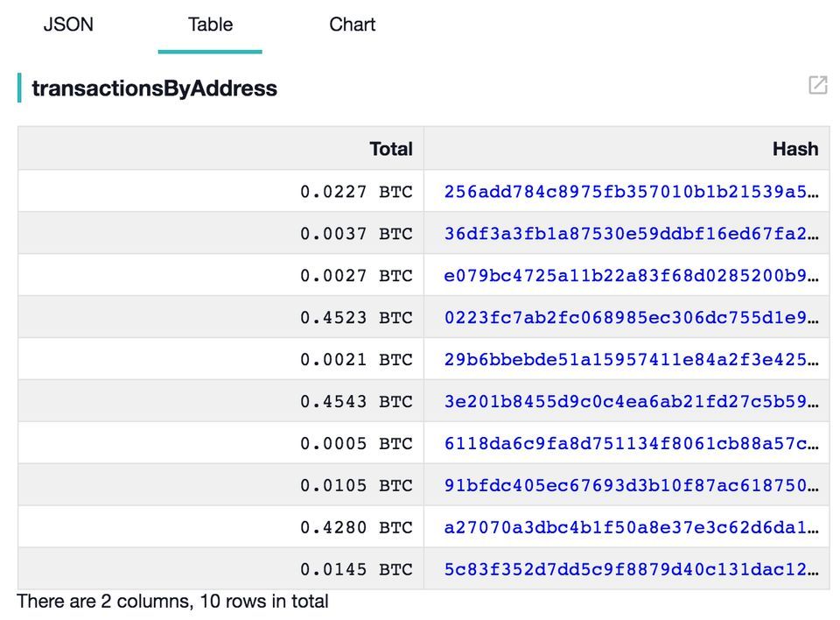Click the transactionsByAddress heading
Viewport: 840px width, 620px height.
click(154, 88)
